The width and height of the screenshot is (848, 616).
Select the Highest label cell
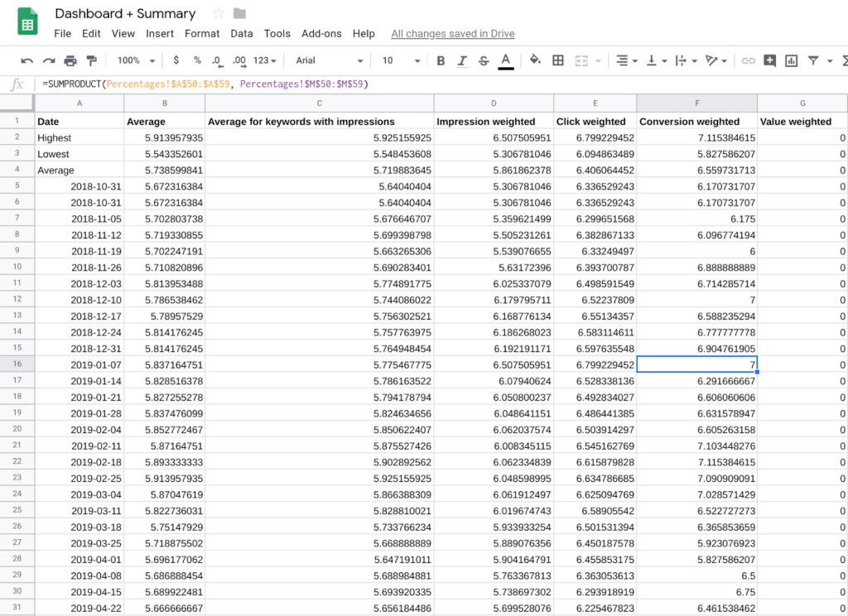click(x=79, y=137)
